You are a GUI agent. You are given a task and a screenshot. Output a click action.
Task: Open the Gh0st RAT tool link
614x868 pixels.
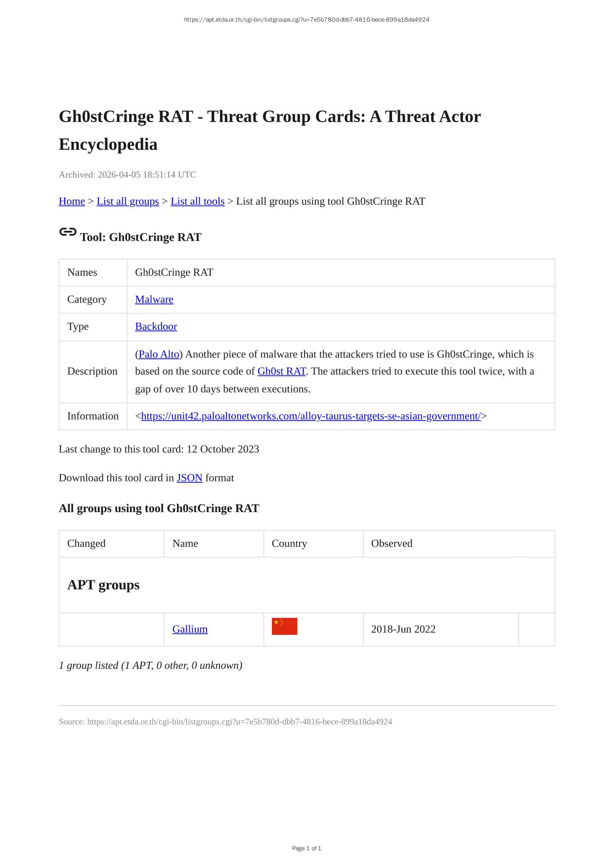coord(281,371)
